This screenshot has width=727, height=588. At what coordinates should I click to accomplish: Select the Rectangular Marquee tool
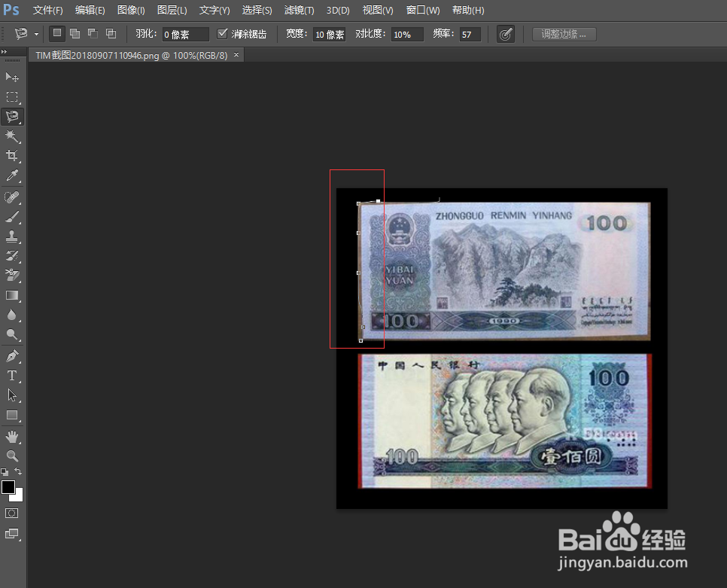pos(12,96)
